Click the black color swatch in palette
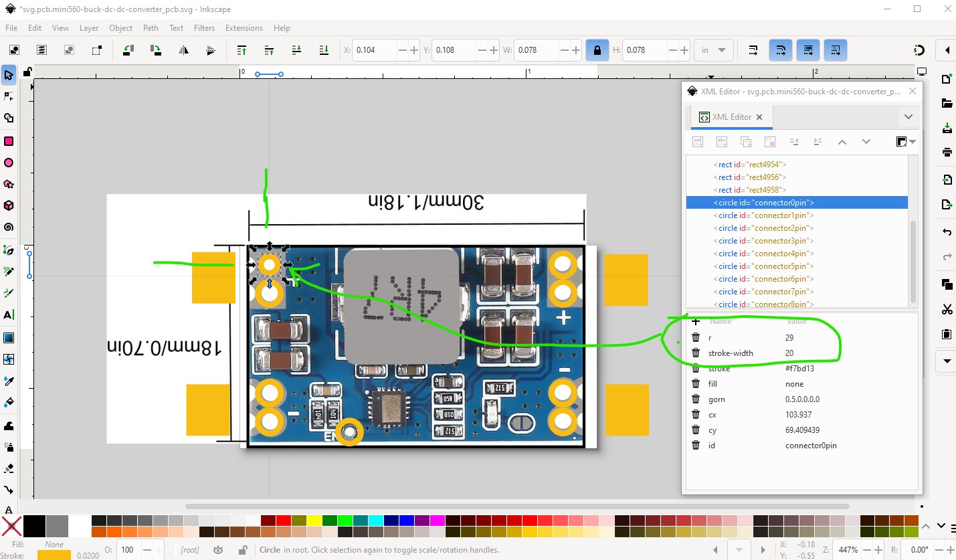Image resolution: width=956 pixels, height=560 pixels. pos(35,526)
